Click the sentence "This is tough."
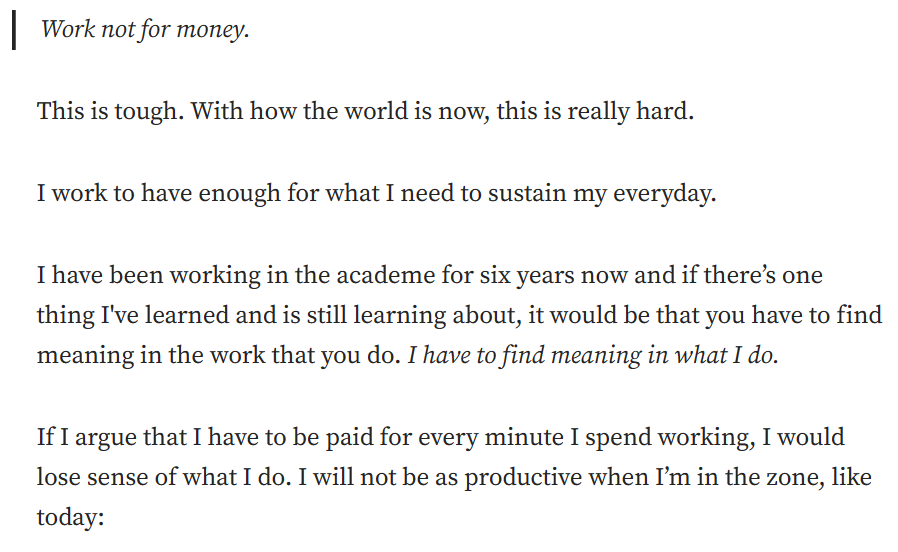Screen dimensions: 898x552 [111, 111]
